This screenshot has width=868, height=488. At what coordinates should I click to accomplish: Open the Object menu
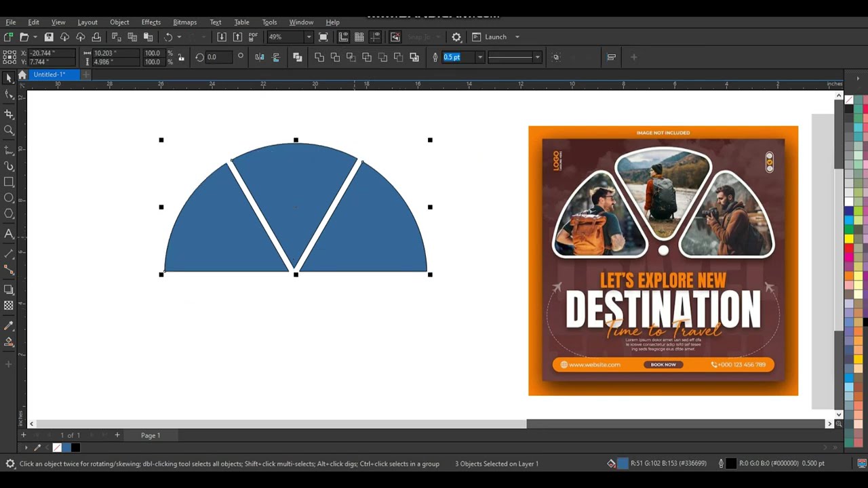(119, 22)
